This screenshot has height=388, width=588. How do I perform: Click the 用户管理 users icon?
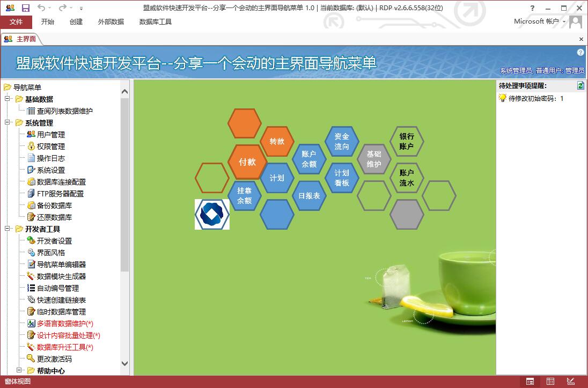31,134
